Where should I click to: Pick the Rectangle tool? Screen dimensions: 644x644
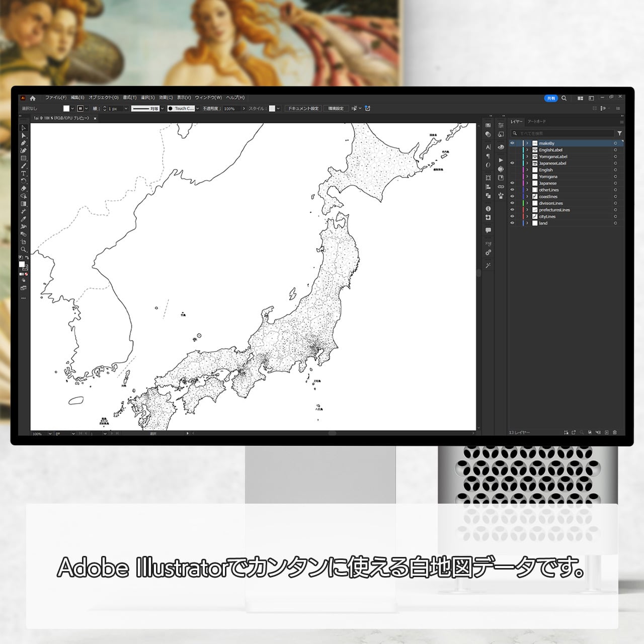click(23, 158)
